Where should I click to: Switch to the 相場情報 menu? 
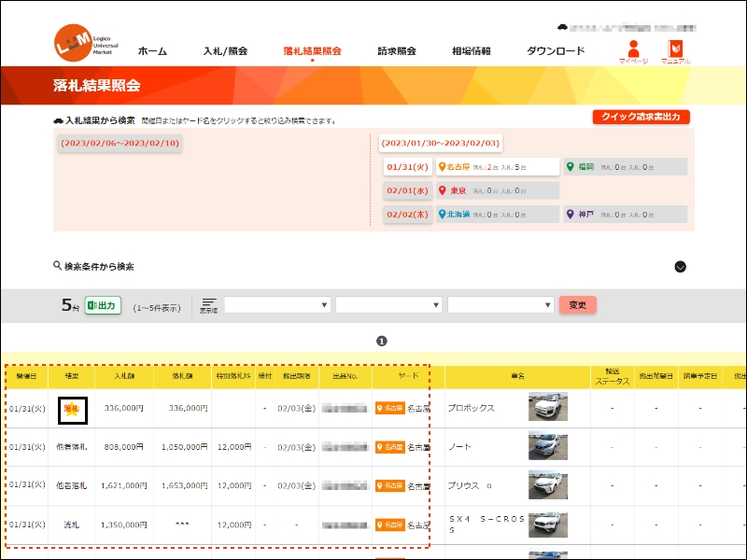click(471, 51)
